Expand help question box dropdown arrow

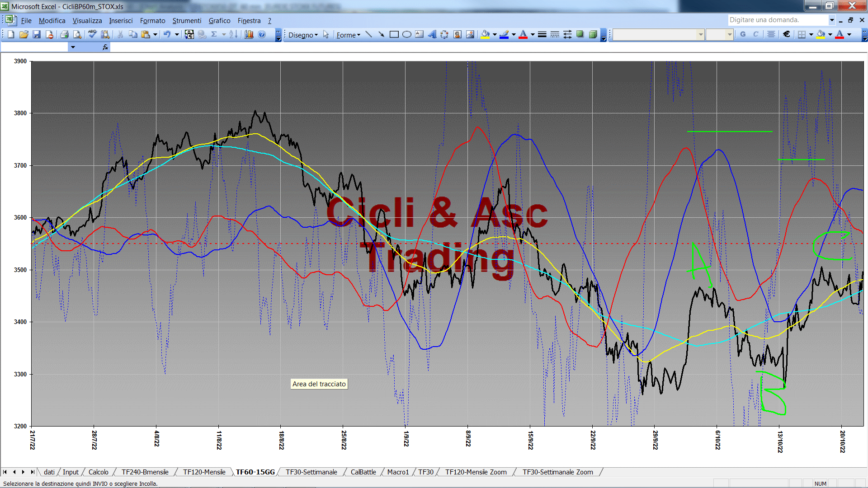[832, 20]
